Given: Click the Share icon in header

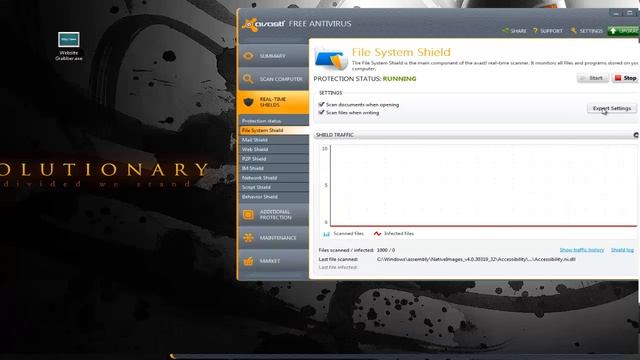Looking at the screenshot, I should click(505, 31).
